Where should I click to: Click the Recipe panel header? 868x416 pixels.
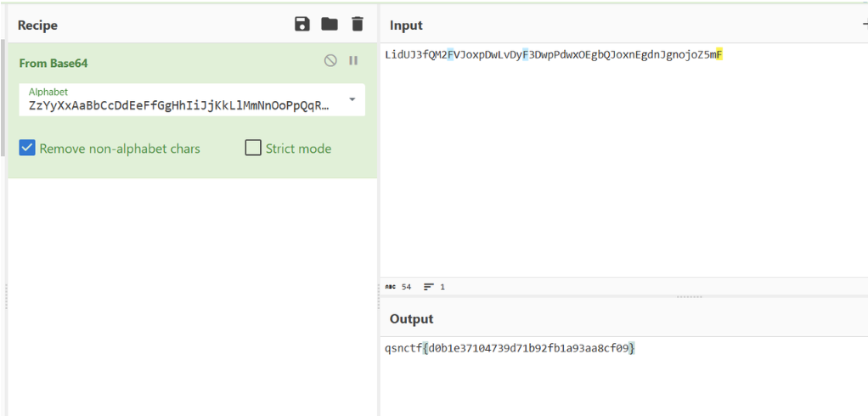pyautogui.click(x=38, y=25)
